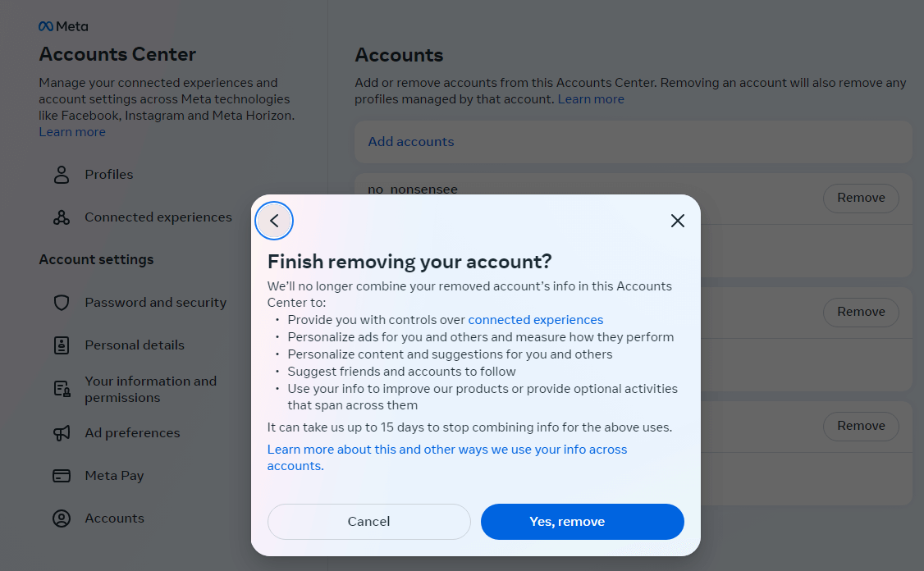Close the dialog with the X icon
The width and height of the screenshot is (924, 571).
pos(677,221)
